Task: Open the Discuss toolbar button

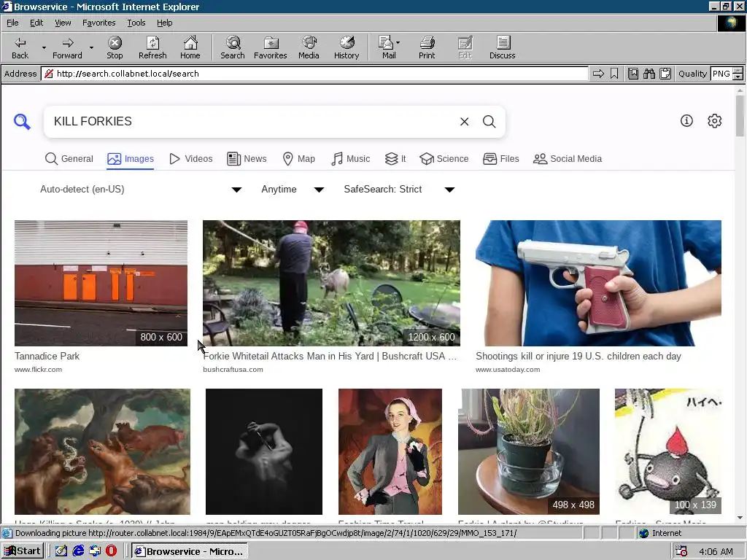Action: coord(502,47)
